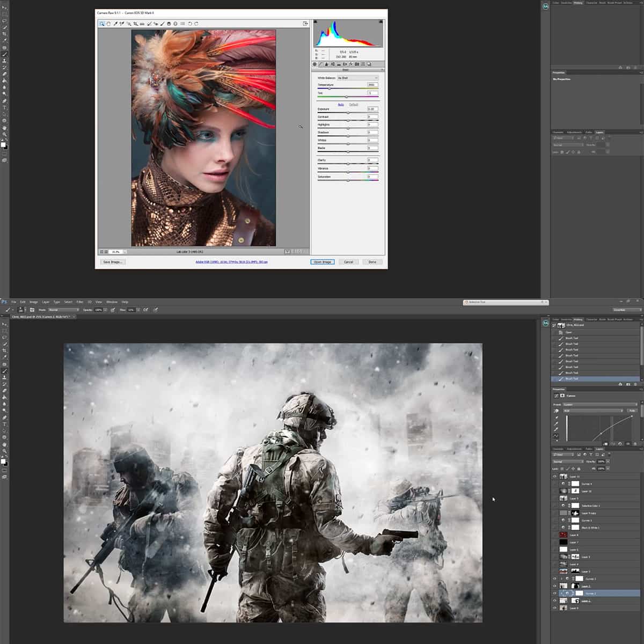Open the Tone Curve tab in Camera Raw
644x644 pixels.
coord(320,64)
